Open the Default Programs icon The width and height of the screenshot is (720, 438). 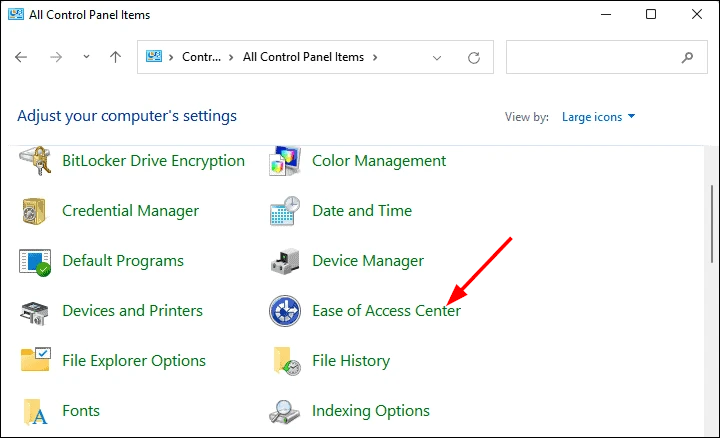(x=36, y=261)
